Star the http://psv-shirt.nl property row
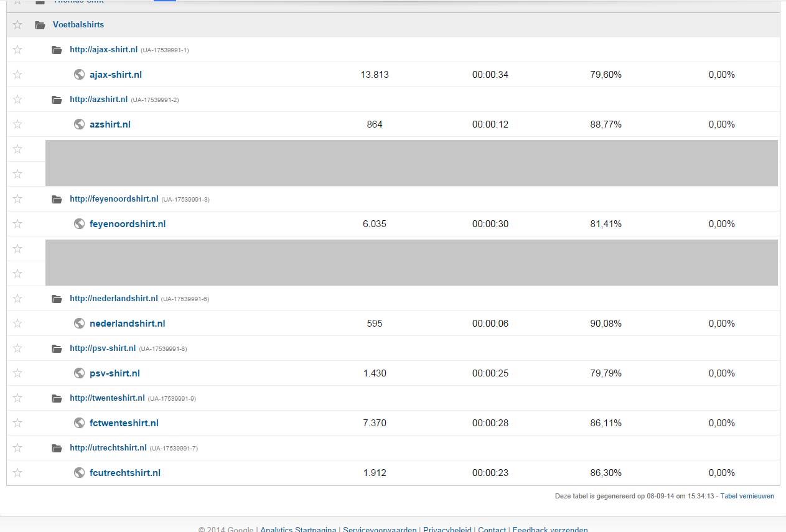 tap(17, 348)
